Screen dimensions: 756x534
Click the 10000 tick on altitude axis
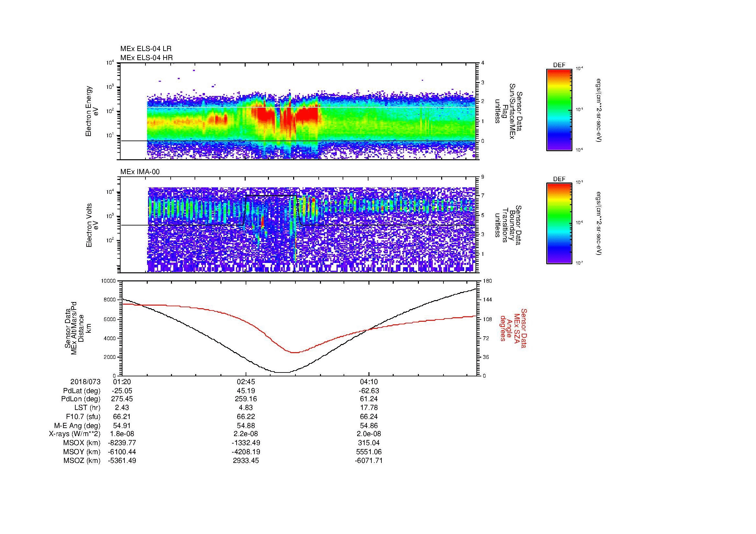109,281
